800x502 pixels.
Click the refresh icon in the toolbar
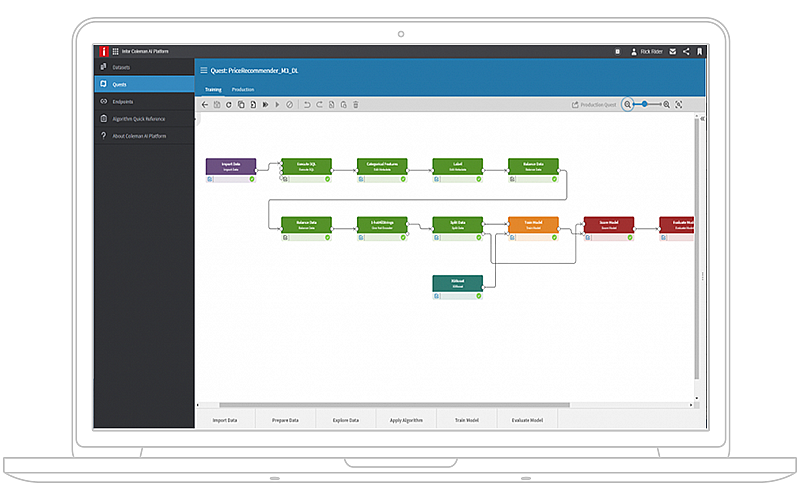pyautogui.click(x=229, y=105)
